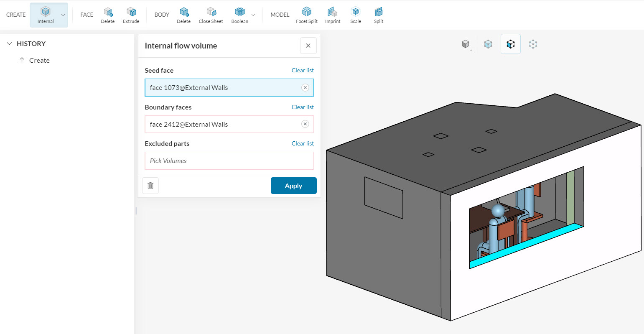Click the Body Delete tool
Image resolution: width=644 pixels, height=334 pixels.
(x=183, y=15)
